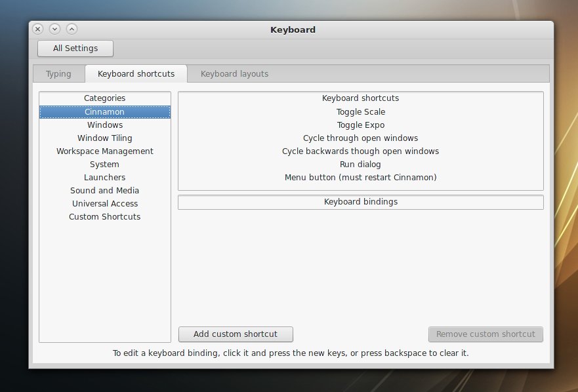Viewport: 578px width, 392px height.
Task: Select the Custom Shortcuts category
Action: [x=105, y=217]
